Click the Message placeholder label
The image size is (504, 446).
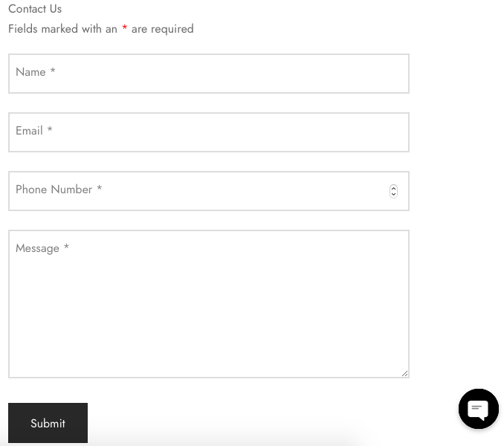[x=38, y=248]
